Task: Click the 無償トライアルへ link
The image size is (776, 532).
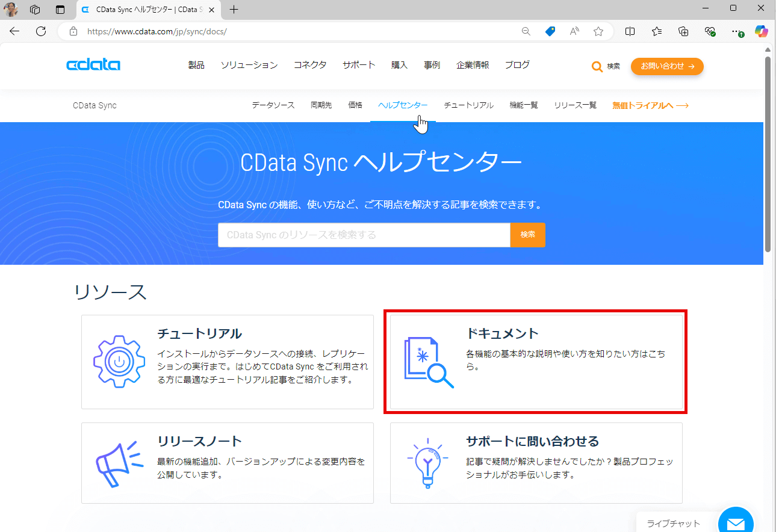Action: coord(650,105)
